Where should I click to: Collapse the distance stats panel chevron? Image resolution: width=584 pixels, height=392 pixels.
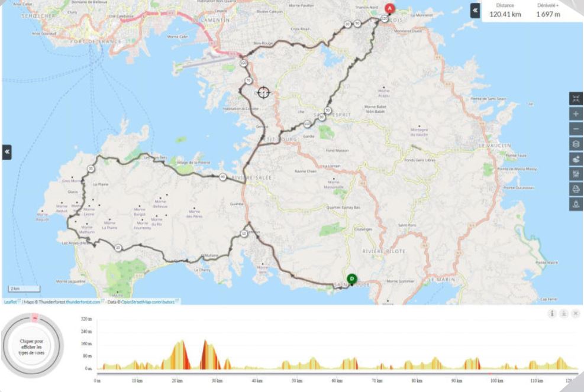(x=475, y=11)
